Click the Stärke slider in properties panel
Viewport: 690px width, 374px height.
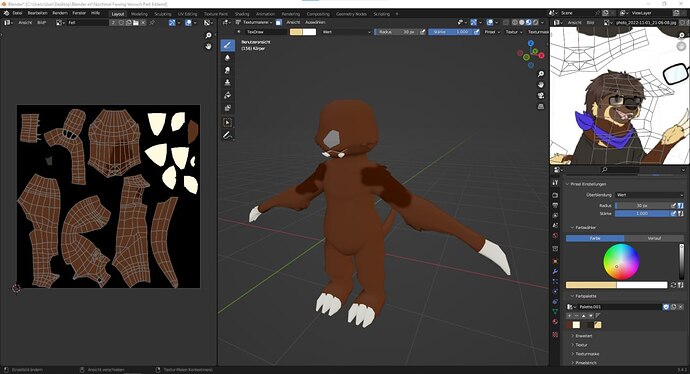click(x=642, y=213)
